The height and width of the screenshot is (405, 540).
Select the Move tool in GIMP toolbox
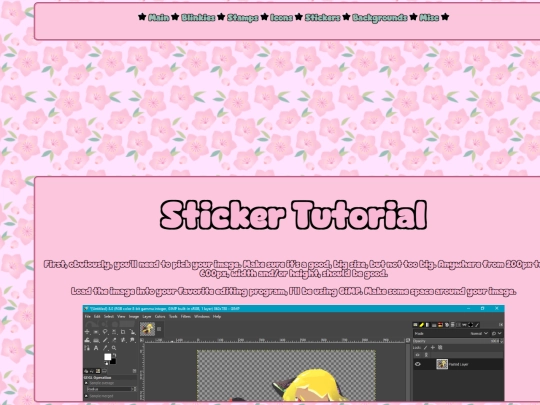[87, 332]
